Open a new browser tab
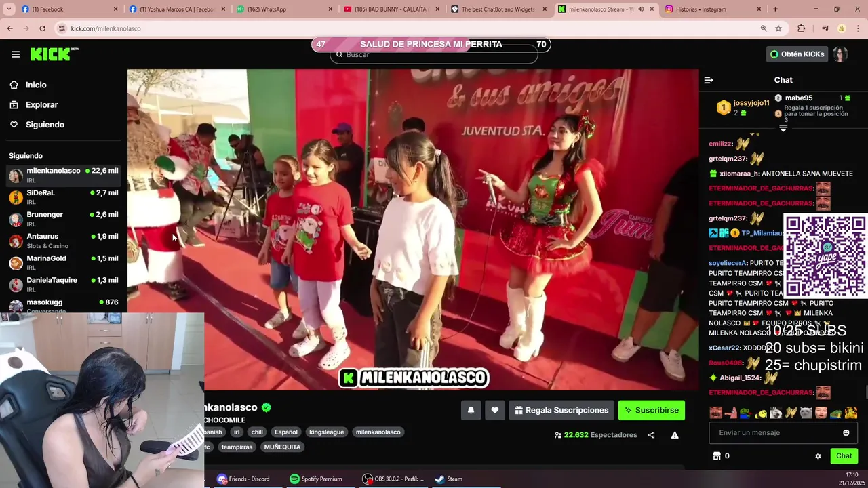The width and height of the screenshot is (868, 488). point(775,9)
